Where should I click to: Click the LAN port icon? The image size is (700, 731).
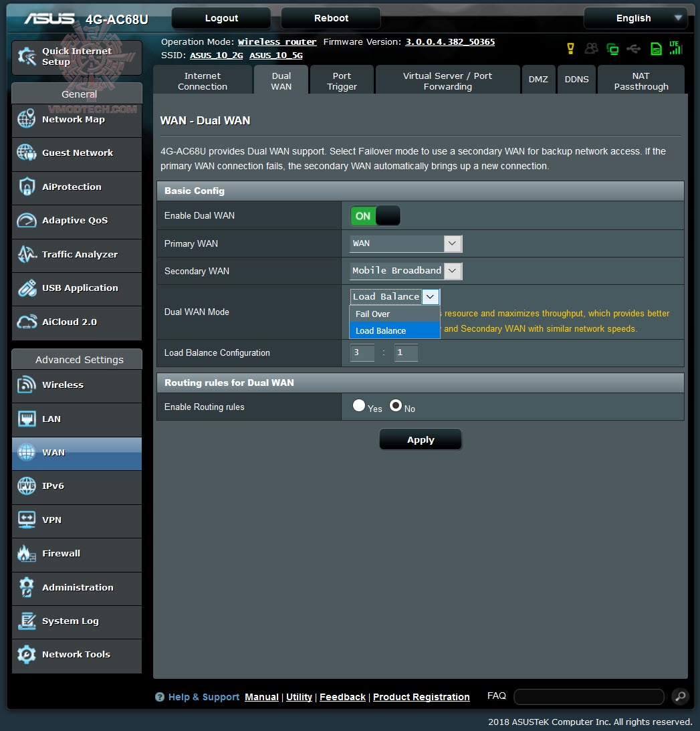click(x=27, y=419)
